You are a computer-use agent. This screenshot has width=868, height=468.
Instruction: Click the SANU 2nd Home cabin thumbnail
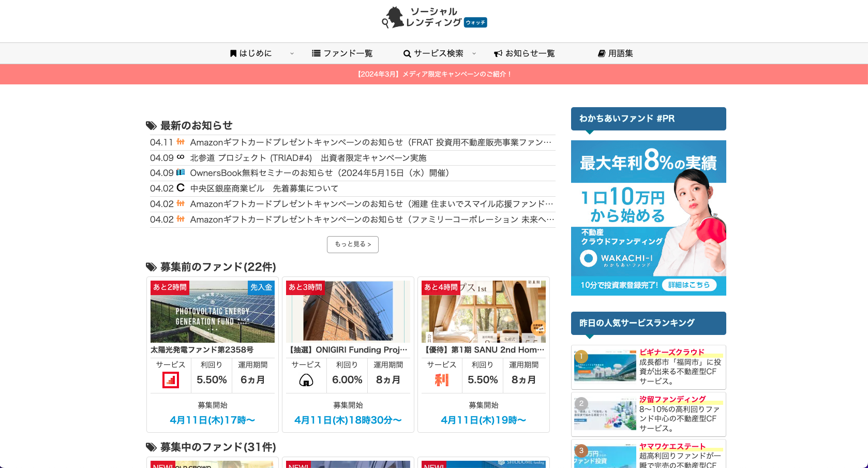pyautogui.click(x=484, y=312)
